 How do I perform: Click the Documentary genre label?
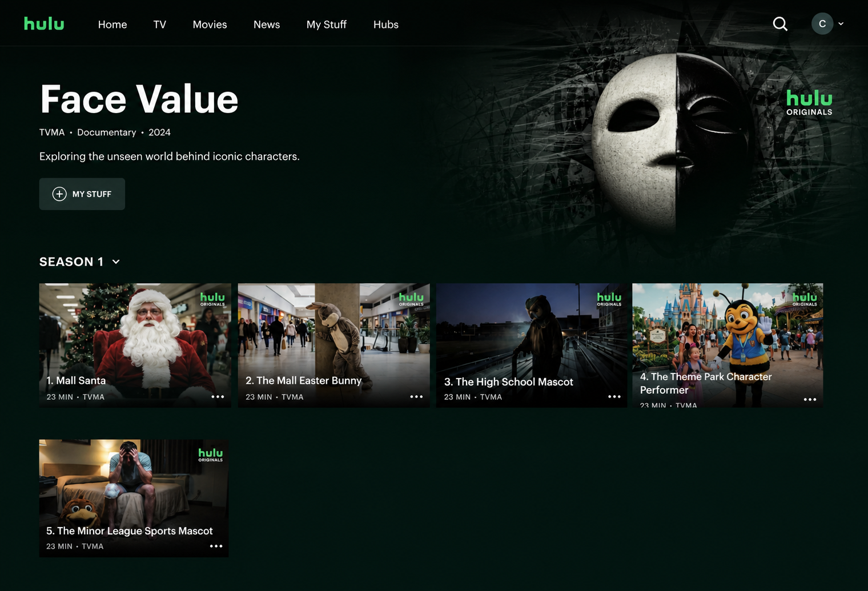tap(107, 132)
